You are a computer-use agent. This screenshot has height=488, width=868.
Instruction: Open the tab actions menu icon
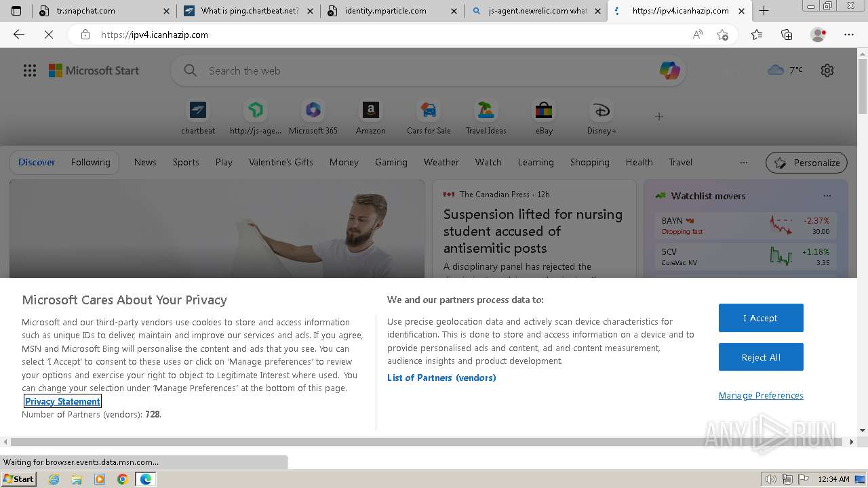pos(16,11)
